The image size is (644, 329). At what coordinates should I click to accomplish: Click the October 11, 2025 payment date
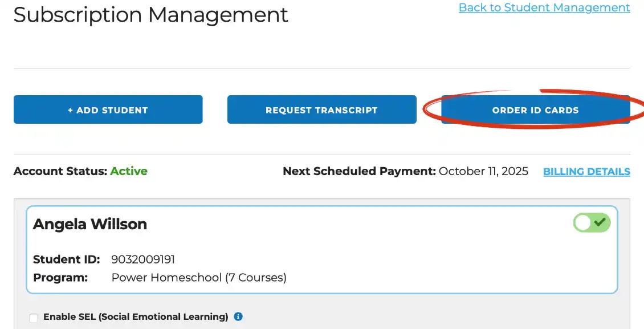483,171
